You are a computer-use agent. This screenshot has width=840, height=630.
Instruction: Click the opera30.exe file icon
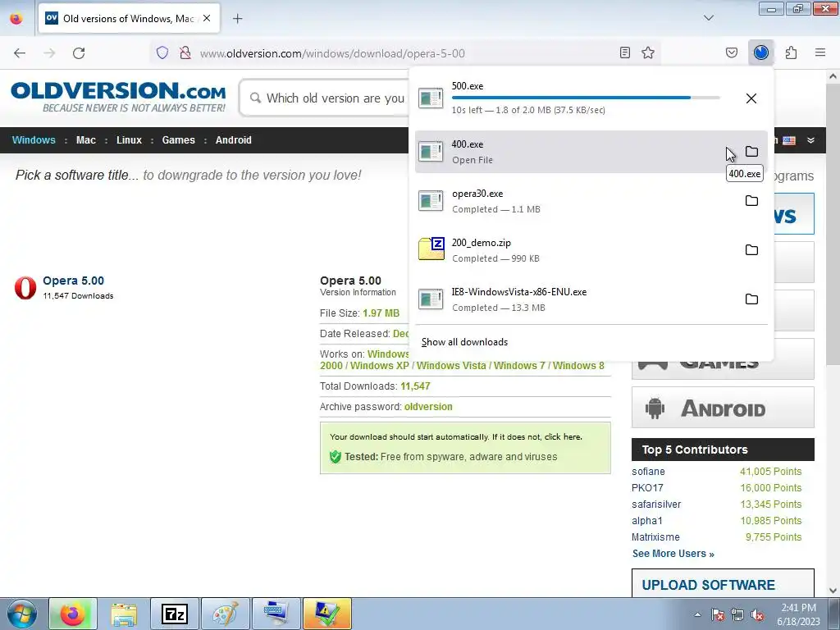[431, 201]
